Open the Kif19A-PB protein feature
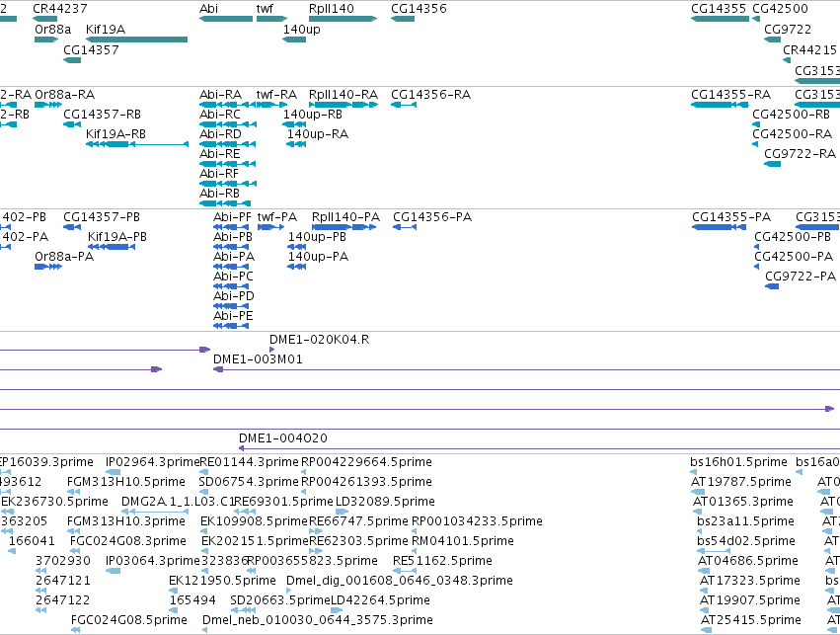Screen dimensions: 840x635 pos(112,247)
